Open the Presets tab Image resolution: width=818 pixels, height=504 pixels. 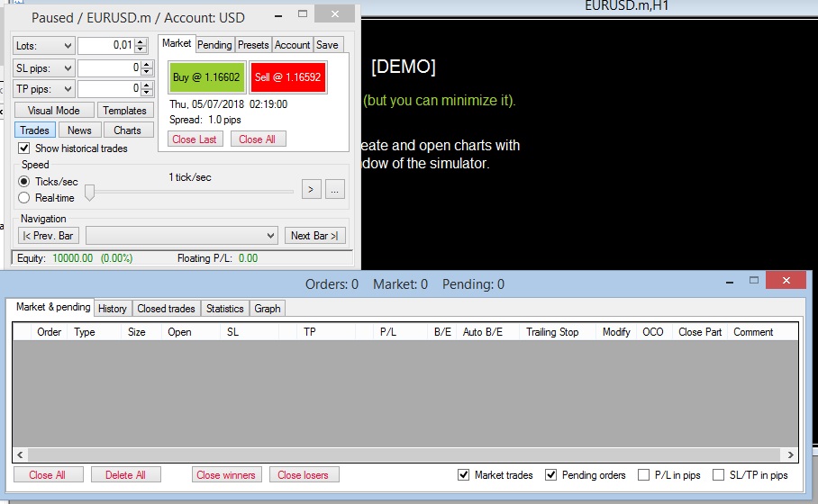click(x=253, y=45)
